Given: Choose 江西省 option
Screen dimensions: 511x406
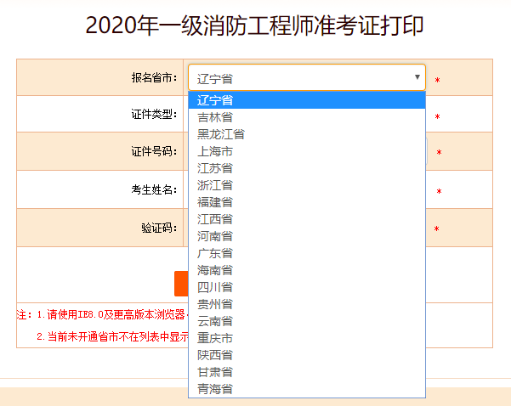Looking at the screenshot, I should (x=307, y=219).
